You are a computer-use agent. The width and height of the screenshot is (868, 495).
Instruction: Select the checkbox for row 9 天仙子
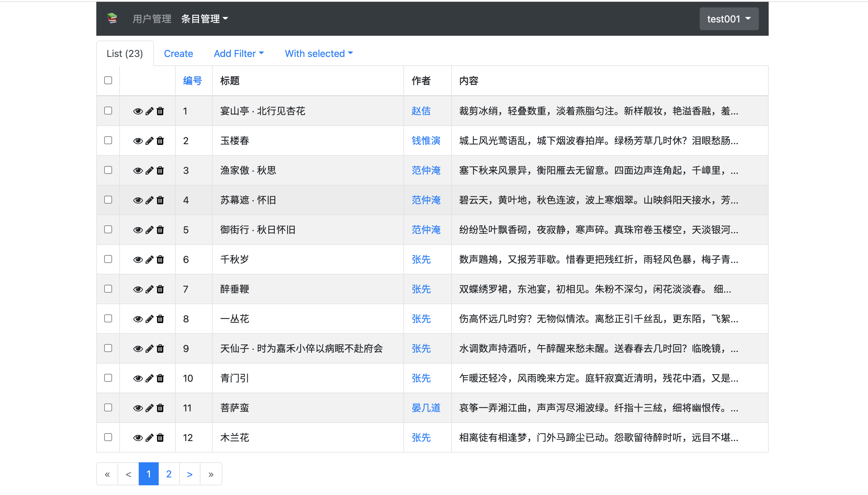[x=108, y=348]
